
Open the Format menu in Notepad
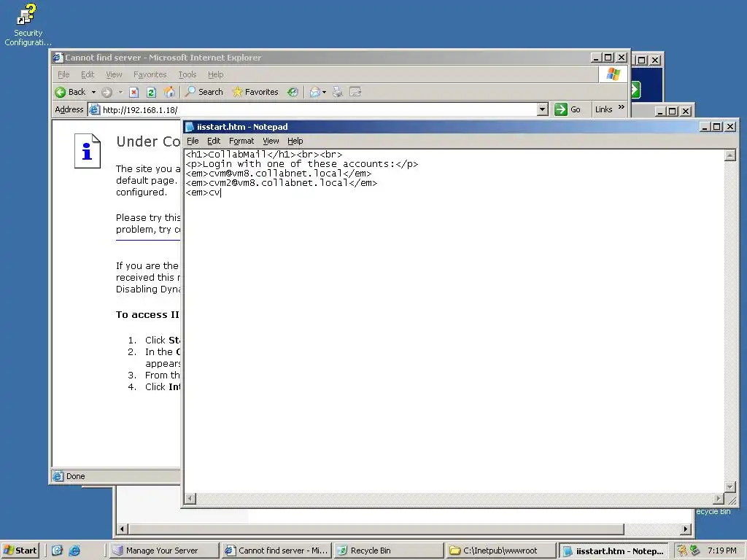241,141
